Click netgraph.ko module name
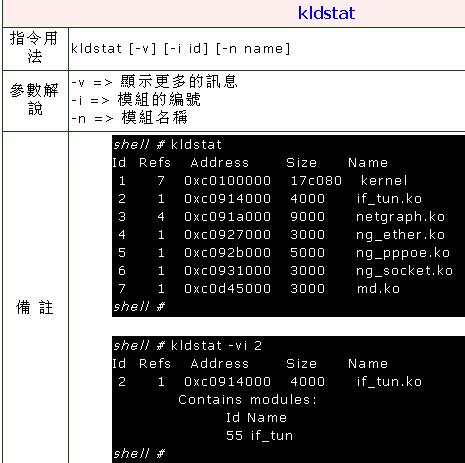Viewport: 465px width, 463px height. (x=400, y=217)
